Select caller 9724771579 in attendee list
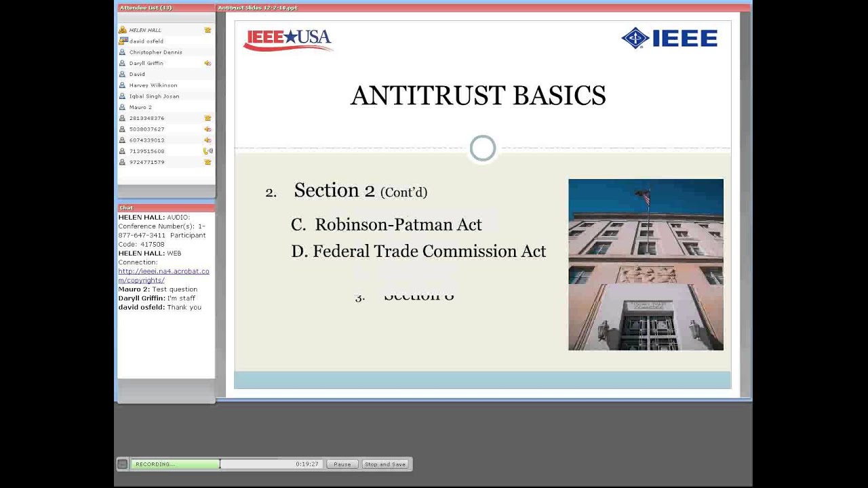This screenshot has width=868, height=488. point(166,162)
